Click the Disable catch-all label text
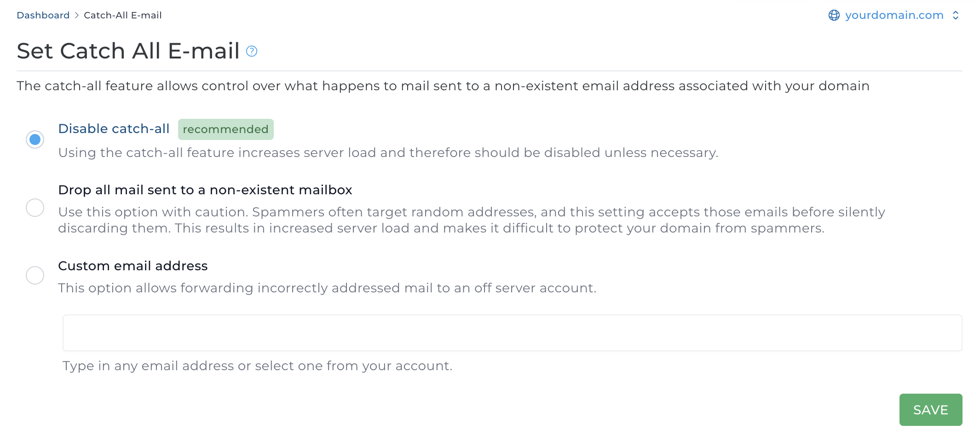 114,129
